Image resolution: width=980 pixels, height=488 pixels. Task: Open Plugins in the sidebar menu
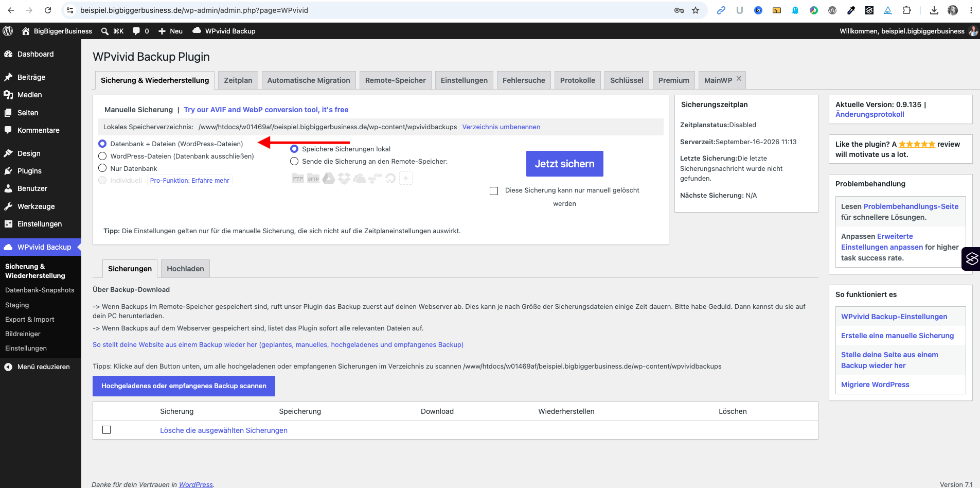tap(29, 171)
